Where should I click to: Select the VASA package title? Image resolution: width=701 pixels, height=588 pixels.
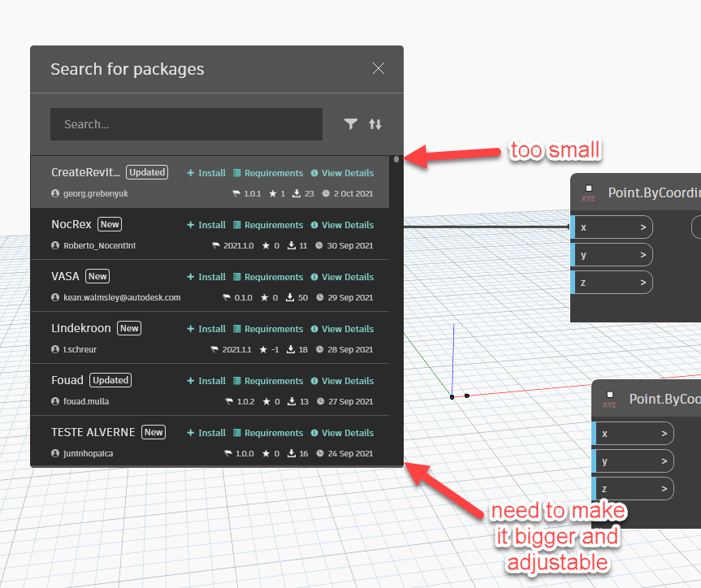coord(65,276)
